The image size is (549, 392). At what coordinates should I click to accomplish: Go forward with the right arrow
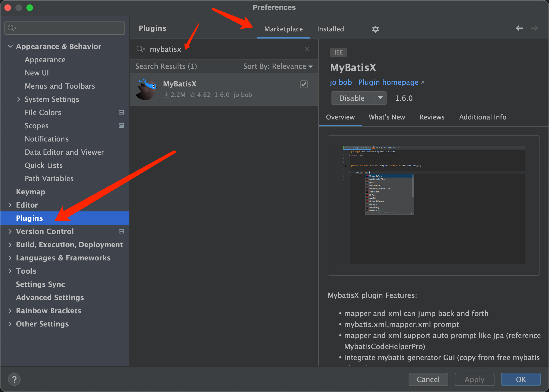click(534, 28)
